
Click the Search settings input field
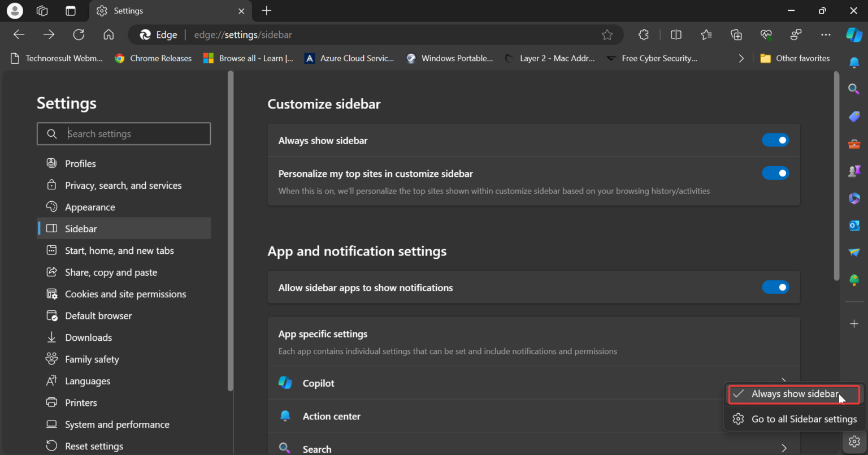click(124, 133)
